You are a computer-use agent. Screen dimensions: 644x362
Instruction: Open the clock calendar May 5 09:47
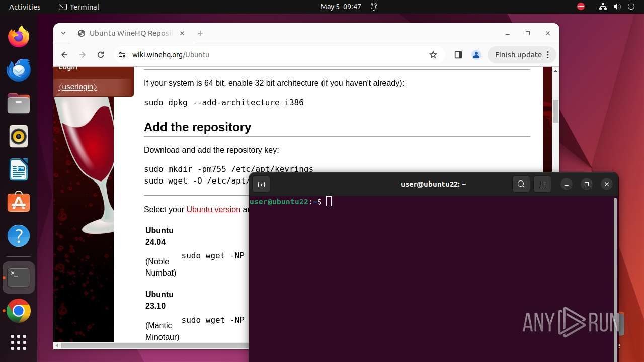(341, 7)
